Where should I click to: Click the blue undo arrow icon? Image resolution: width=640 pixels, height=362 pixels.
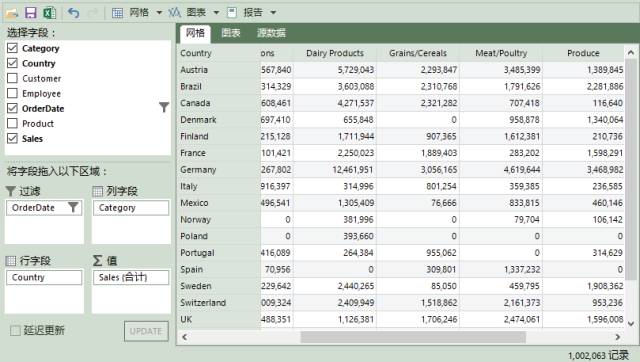[73, 13]
